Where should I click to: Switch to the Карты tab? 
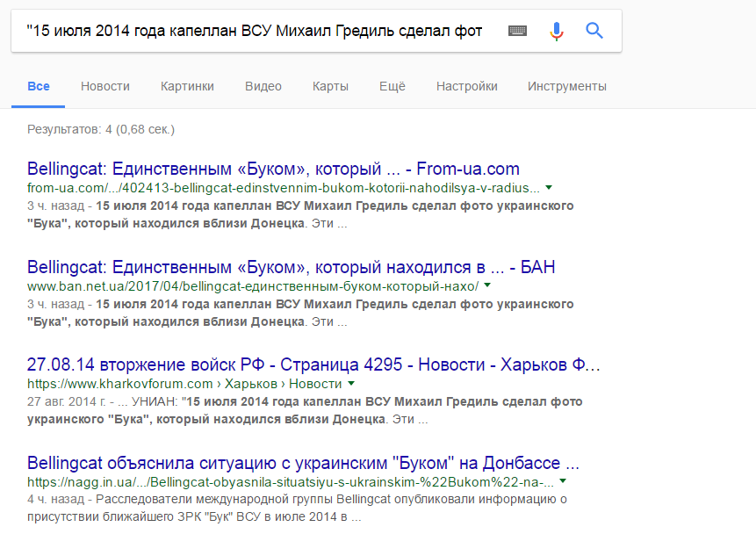point(330,86)
